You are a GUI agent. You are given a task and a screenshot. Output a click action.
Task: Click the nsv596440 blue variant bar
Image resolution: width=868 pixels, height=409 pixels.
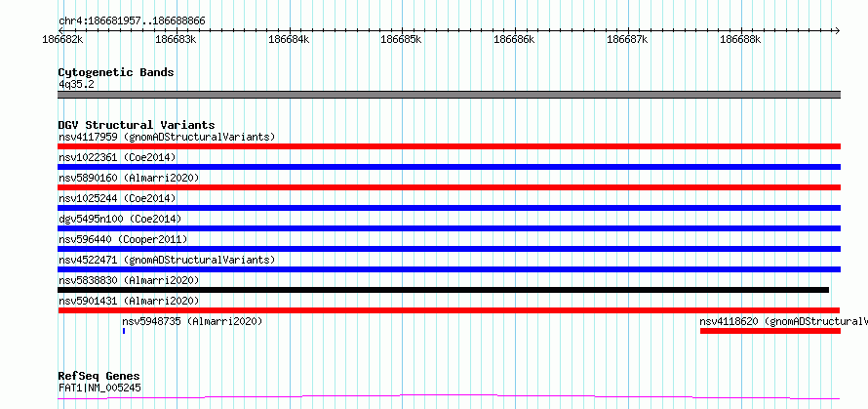click(449, 249)
